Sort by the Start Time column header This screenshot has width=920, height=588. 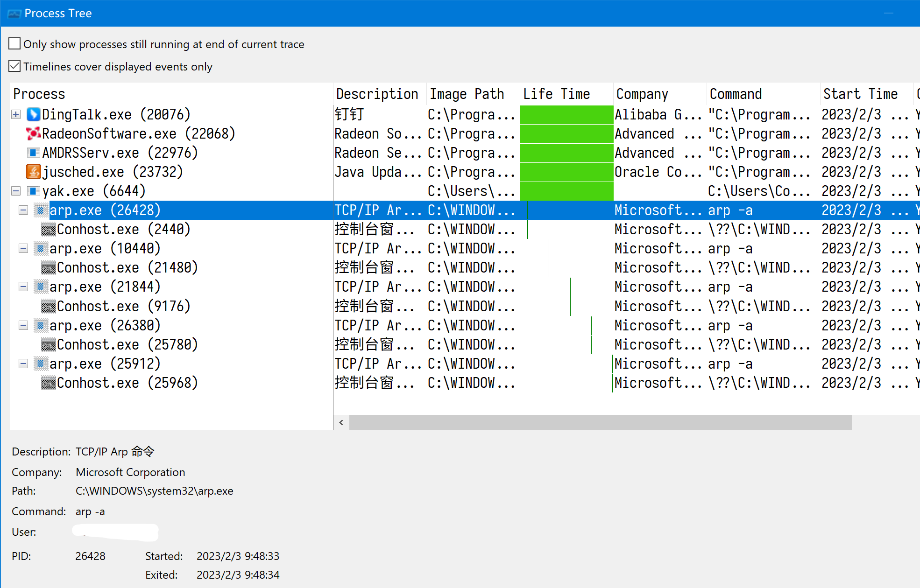tap(862, 94)
